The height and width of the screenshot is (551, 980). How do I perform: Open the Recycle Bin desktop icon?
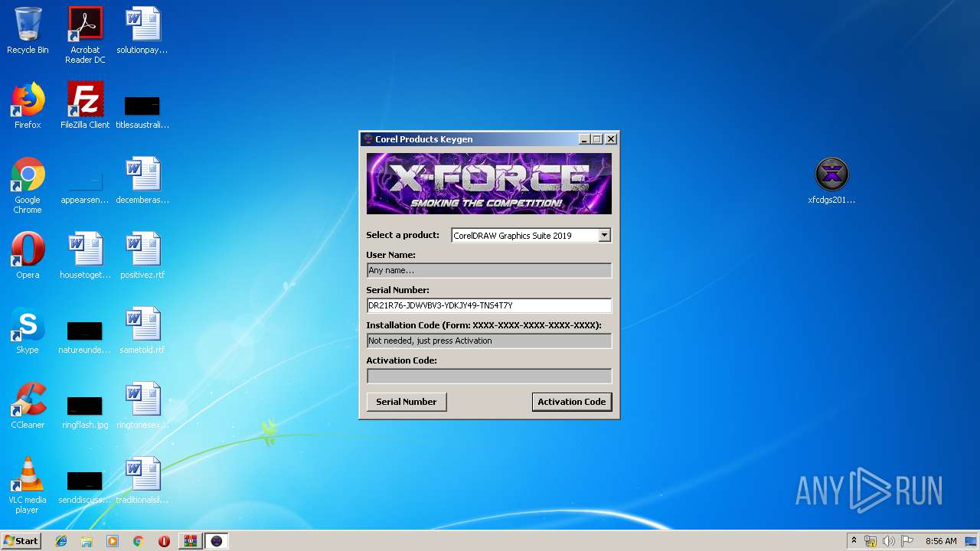[x=28, y=31]
